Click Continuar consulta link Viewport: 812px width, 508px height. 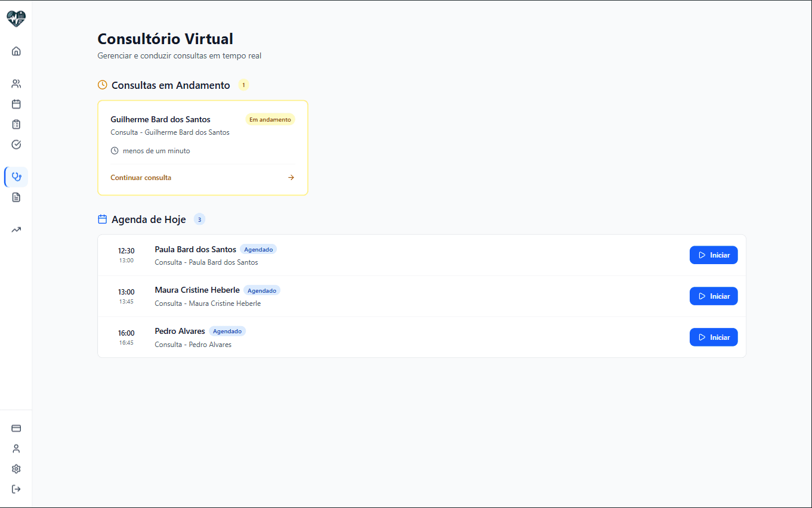[x=141, y=178]
